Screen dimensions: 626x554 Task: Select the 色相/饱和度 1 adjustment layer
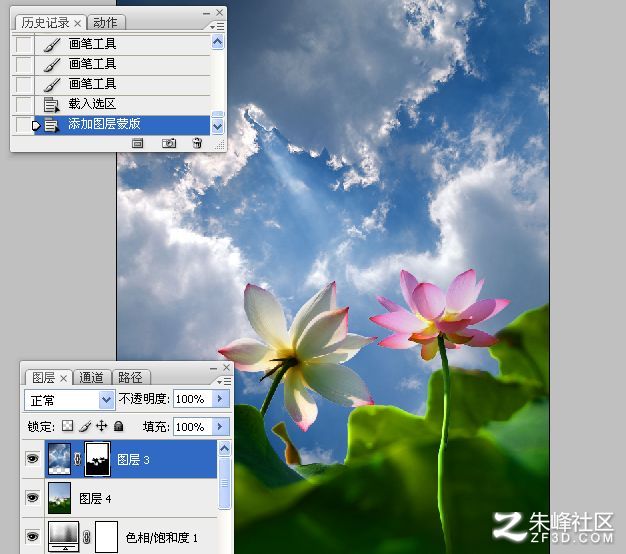131,536
